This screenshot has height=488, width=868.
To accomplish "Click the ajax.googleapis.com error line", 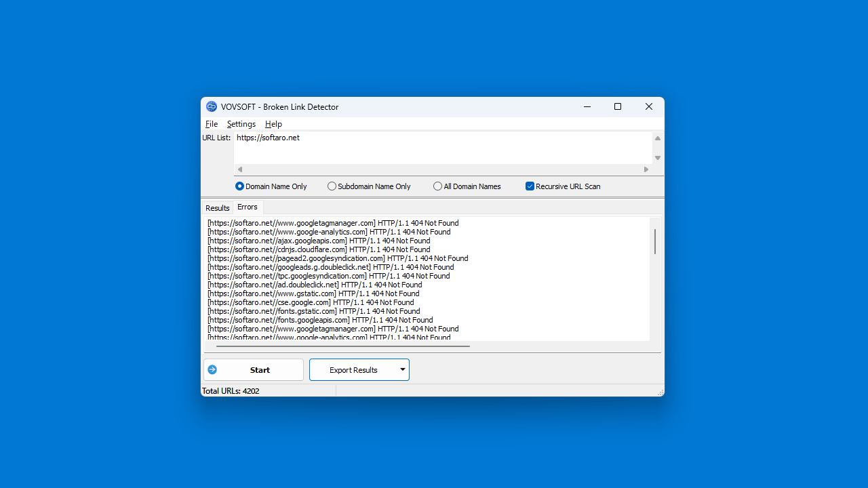I will 319,241.
